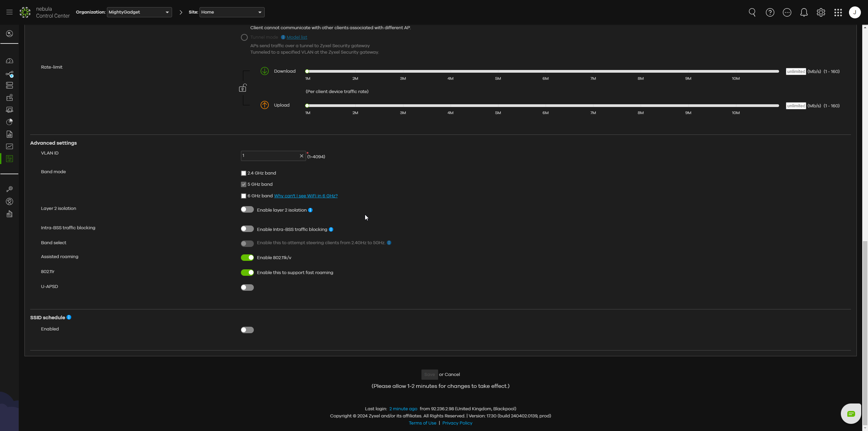
Task: Click the rate-limit lock icon
Action: tap(242, 88)
